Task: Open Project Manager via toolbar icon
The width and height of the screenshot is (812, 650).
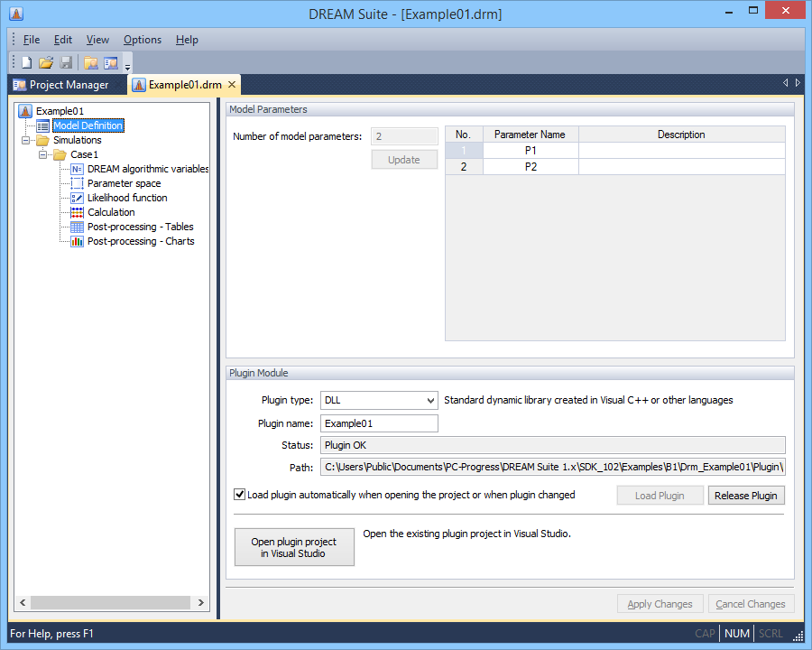Action: [x=111, y=62]
